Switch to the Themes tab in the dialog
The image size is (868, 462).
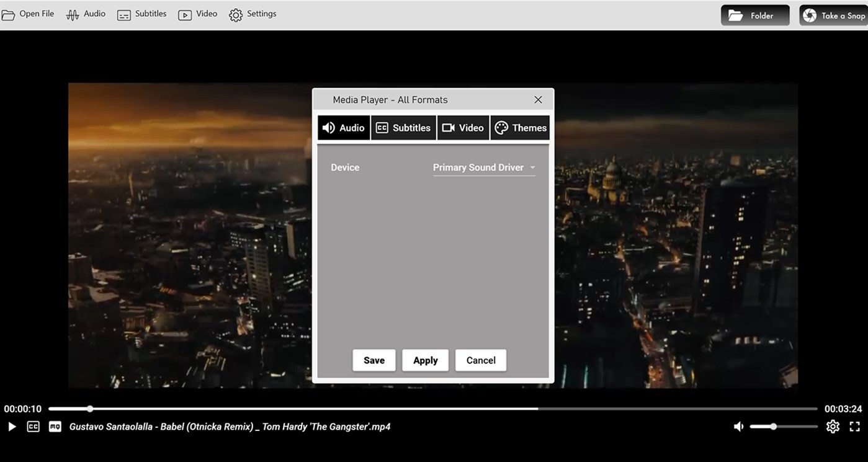[x=520, y=127]
